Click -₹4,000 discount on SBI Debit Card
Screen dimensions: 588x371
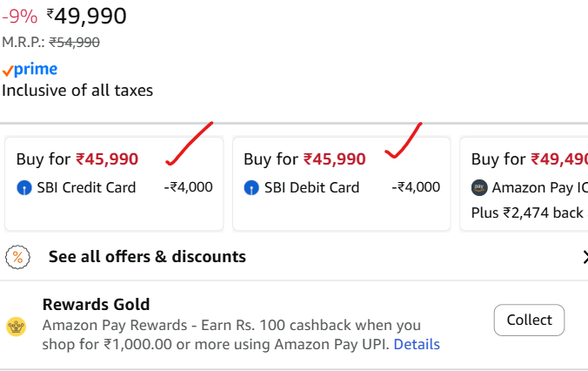pos(416,187)
